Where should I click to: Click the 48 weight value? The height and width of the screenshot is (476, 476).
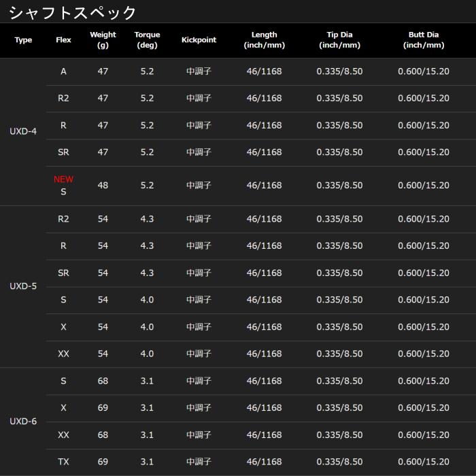(x=103, y=185)
